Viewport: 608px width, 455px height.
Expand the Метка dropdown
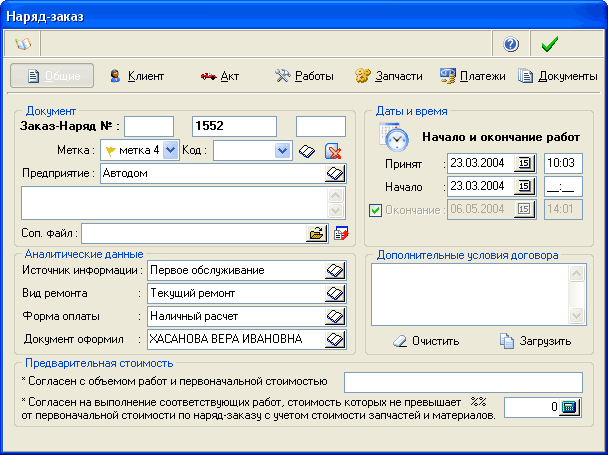pos(170,150)
